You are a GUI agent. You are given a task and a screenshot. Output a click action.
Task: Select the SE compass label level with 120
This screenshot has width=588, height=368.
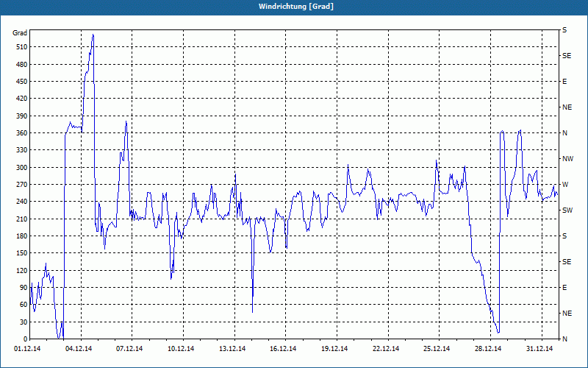pyautogui.click(x=567, y=262)
